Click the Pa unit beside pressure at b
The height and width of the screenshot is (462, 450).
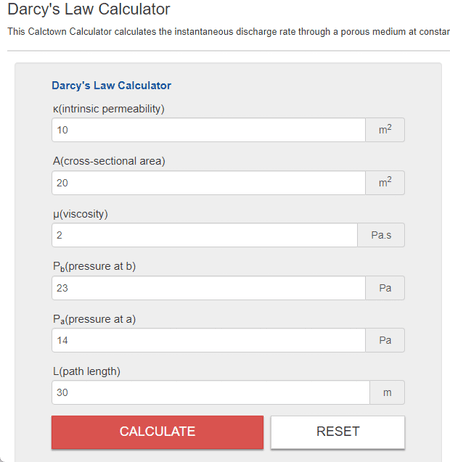pos(385,288)
